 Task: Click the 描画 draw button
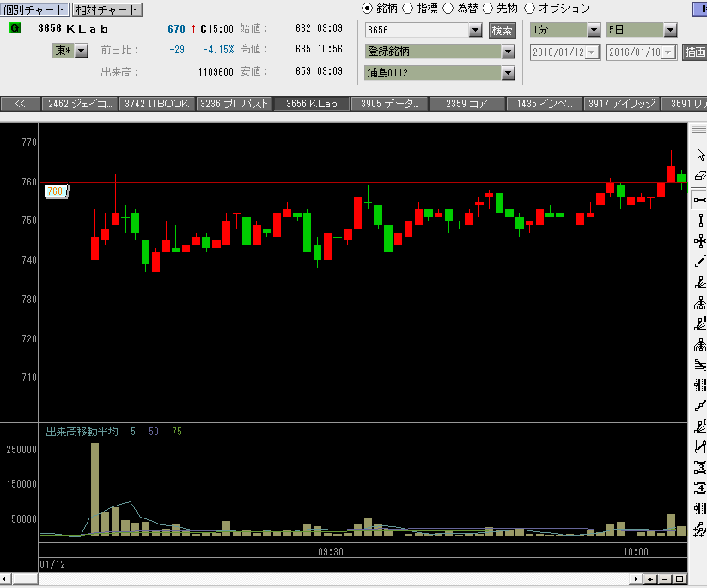pyautogui.click(x=695, y=52)
